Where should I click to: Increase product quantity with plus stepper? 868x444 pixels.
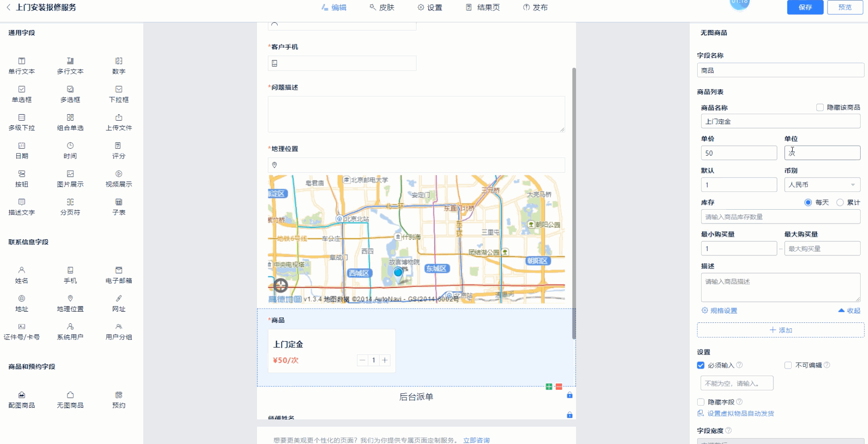(x=385, y=360)
